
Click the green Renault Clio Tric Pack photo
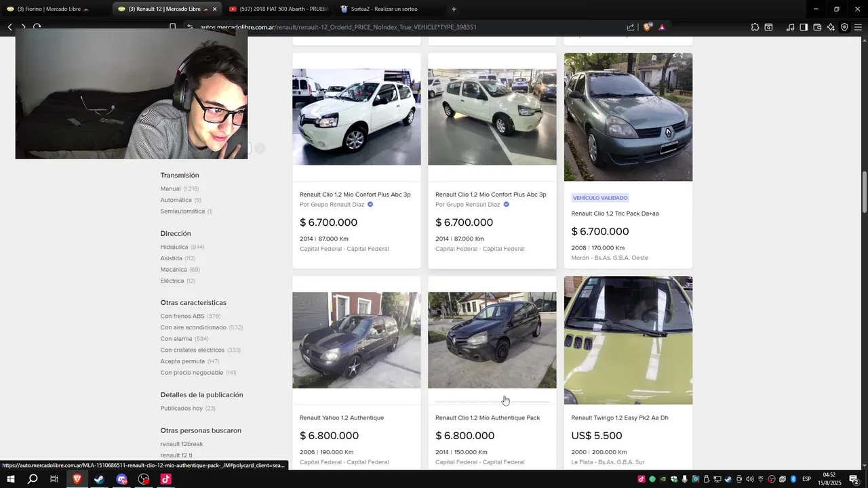[628, 117]
